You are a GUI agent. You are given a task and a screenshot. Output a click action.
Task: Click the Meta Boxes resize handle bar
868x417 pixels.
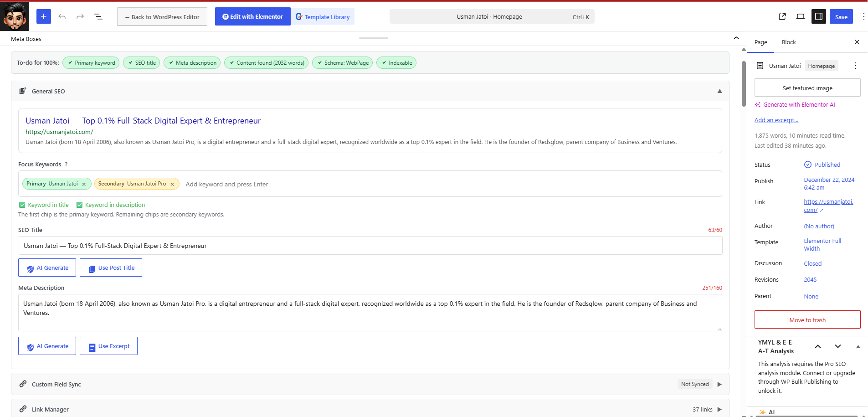point(374,38)
